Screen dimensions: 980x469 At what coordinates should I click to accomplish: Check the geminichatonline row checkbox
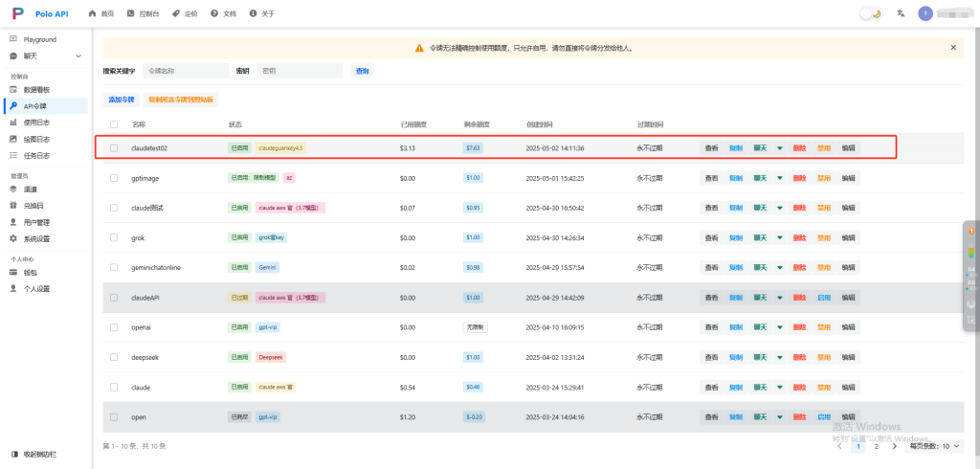pos(114,268)
